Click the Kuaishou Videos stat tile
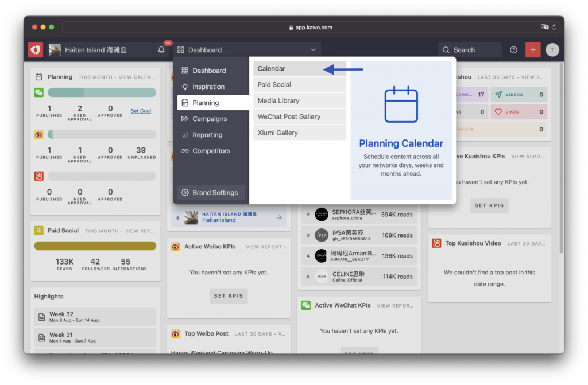The image size is (588, 385). click(519, 95)
